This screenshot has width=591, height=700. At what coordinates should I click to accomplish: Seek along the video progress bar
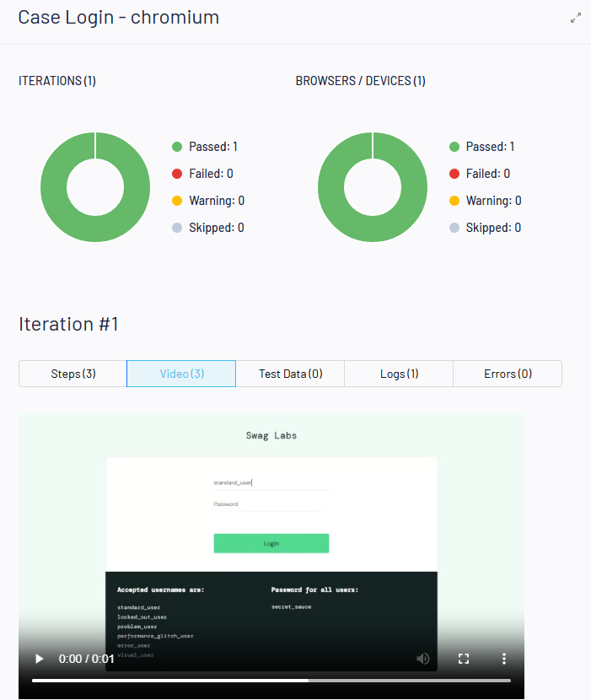(x=271, y=681)
